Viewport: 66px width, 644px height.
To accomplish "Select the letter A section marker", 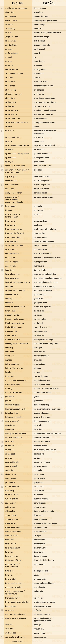I will pos(2,8).
